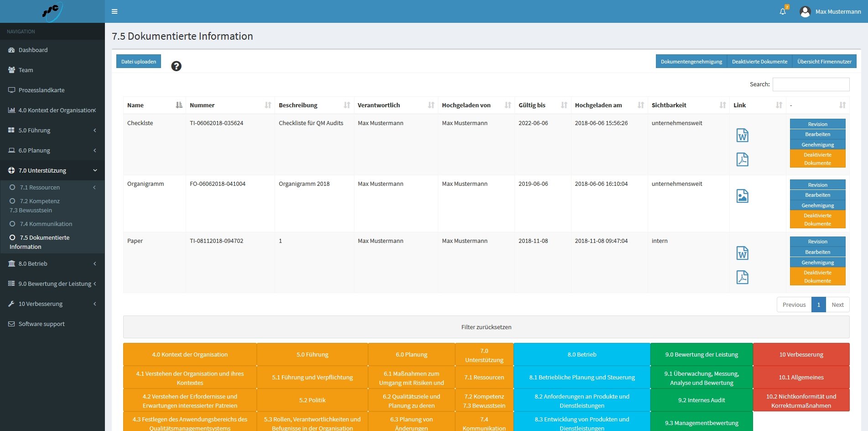
Task: Collapse the 7.0 Unterstützung menu
Action: coord(52,170)
